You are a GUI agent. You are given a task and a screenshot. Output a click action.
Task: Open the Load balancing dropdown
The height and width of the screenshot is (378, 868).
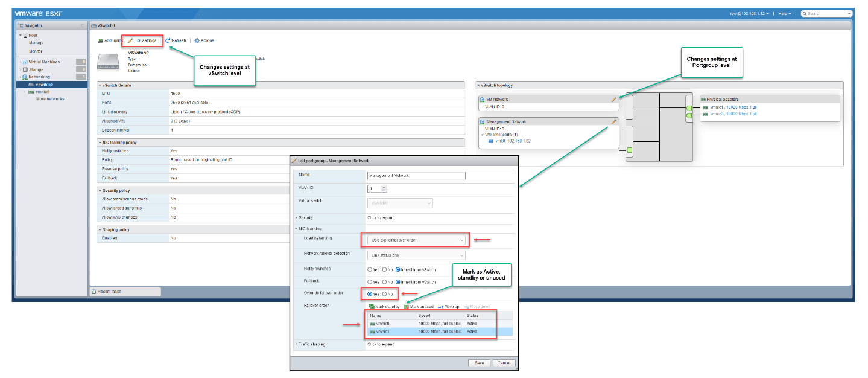[x=416, y=240]
